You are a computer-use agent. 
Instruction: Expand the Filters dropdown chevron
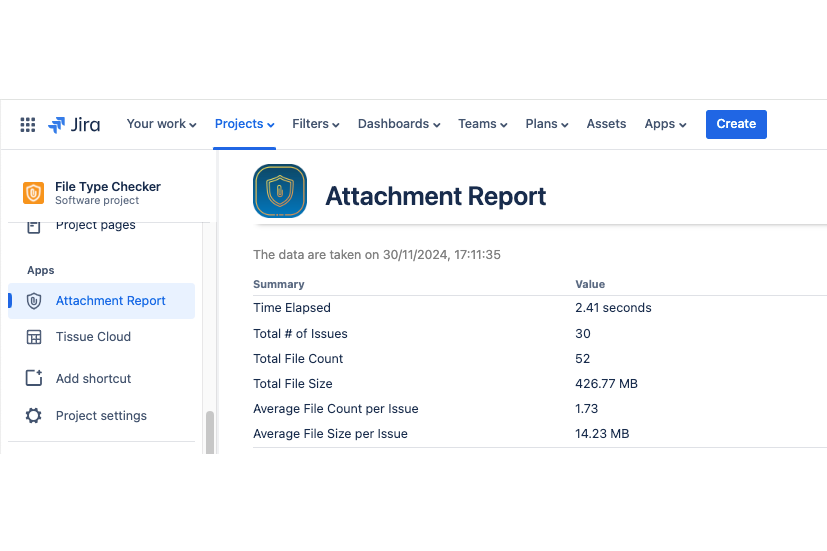click(335, 125)
